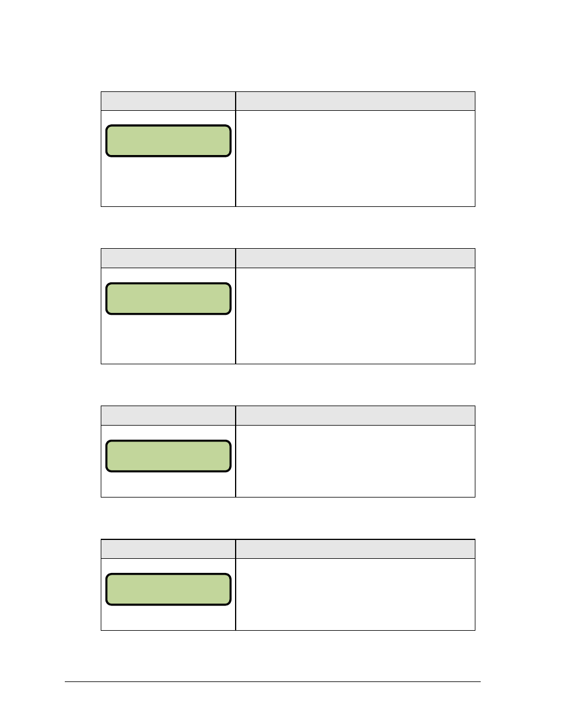Click the green LCD box in third table
562x728 pixels.
coord(168,456)
